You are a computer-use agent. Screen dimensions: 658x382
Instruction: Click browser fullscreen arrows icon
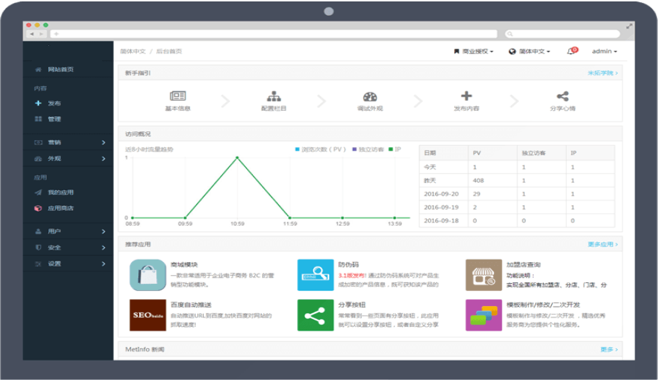click(629, 26)
